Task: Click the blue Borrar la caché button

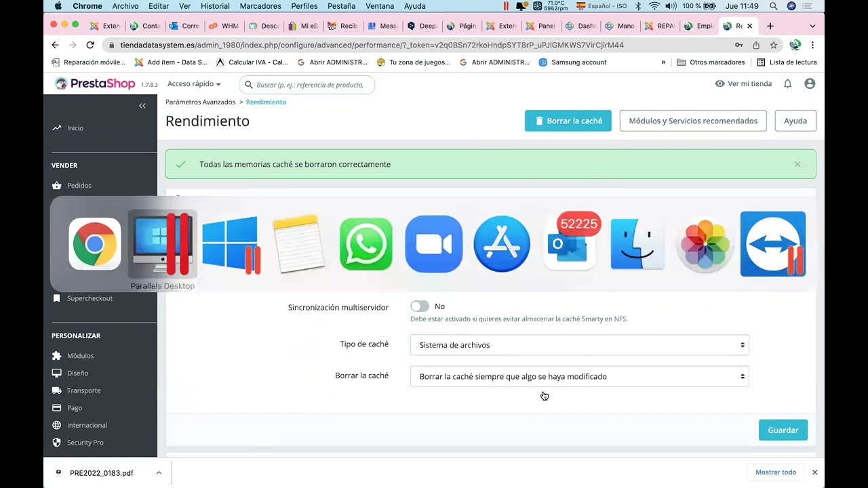Action: point(568,121)
